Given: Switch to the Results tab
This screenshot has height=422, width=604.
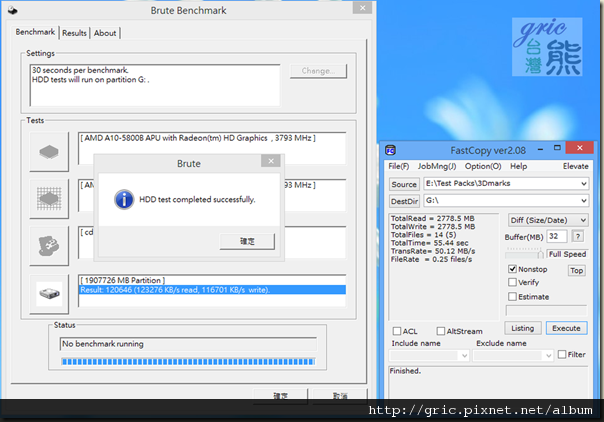Looking at the screenshot, I should coord(74,33).
